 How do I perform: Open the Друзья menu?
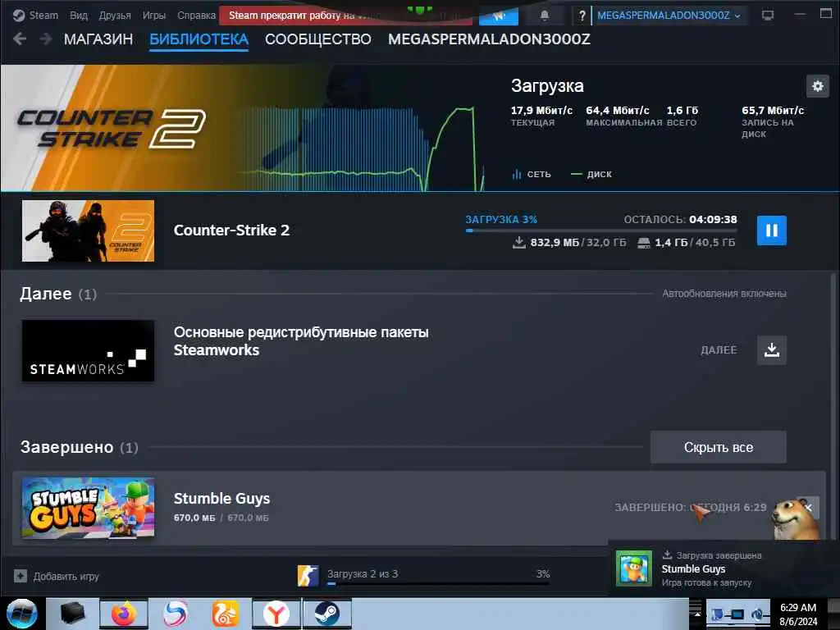point(115,15)
